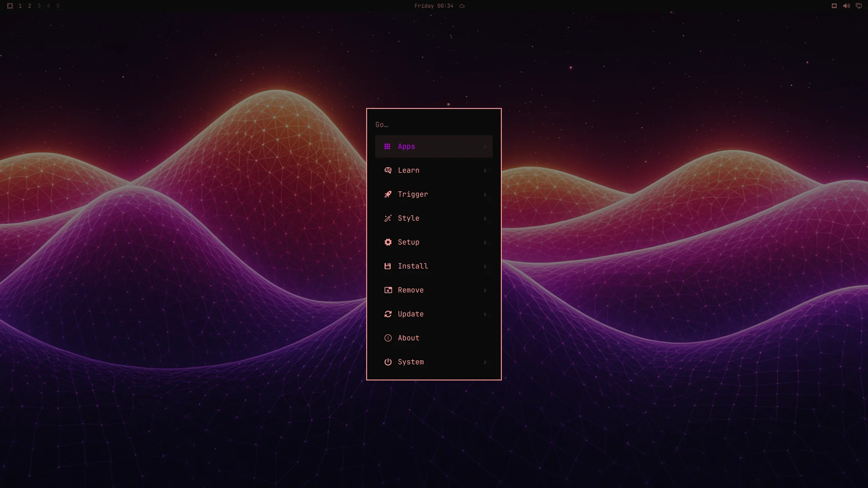
Task: Click the System power icon
Action: 388,362
